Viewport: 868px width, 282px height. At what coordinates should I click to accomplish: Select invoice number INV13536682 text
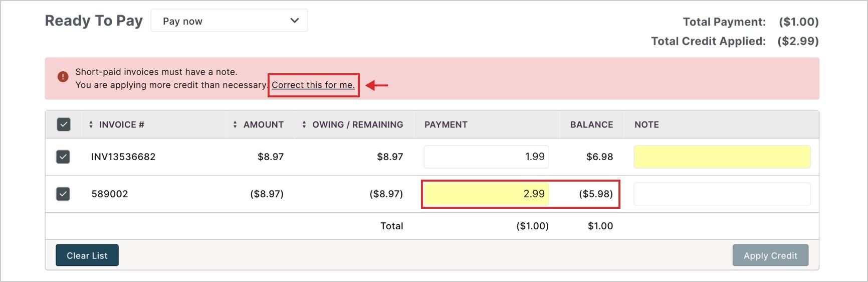[x=123, y=157]
